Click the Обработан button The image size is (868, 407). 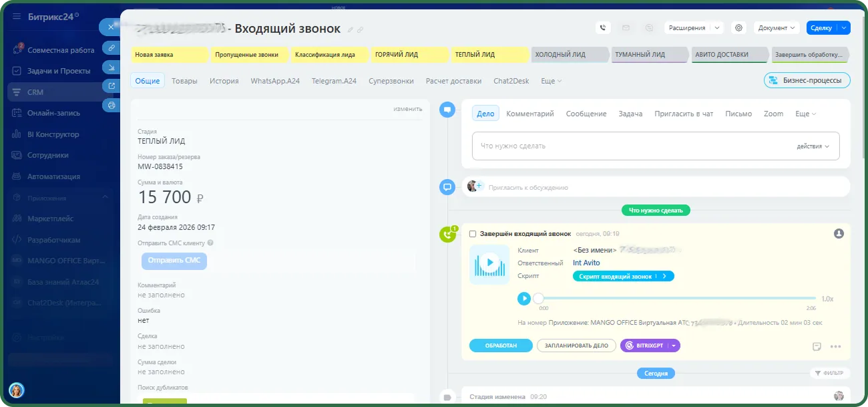coord(501,346)
